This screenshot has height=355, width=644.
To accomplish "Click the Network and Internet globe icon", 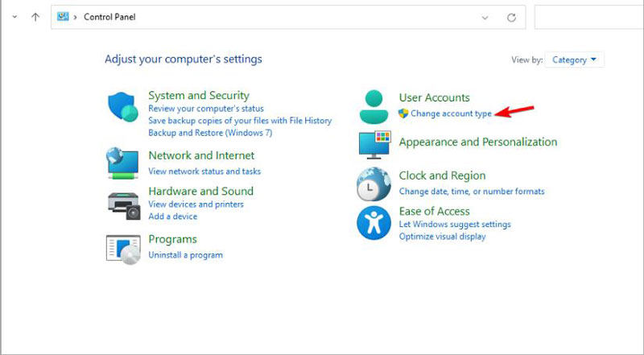I will 122,163.
